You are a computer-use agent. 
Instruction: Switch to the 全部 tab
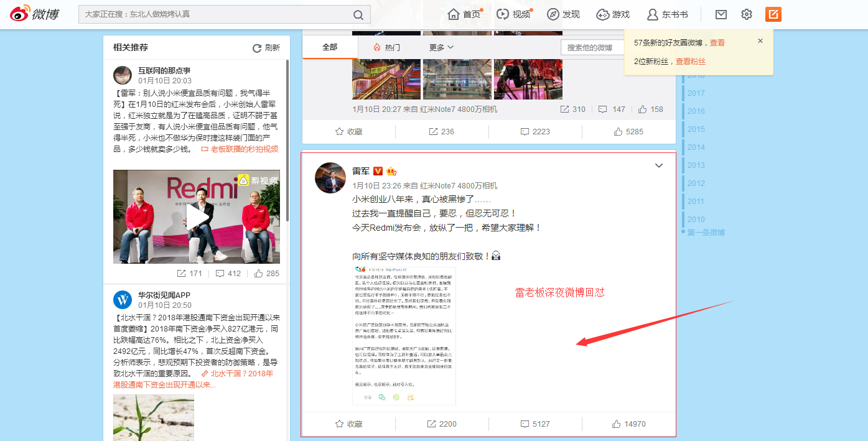point(330,47)
